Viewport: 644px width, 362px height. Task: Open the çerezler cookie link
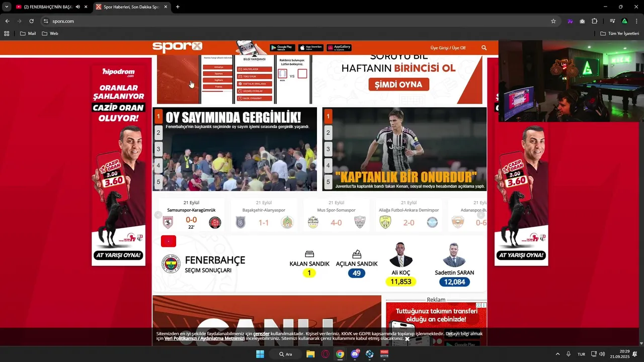pyautogui.click(x=261, y=333)
